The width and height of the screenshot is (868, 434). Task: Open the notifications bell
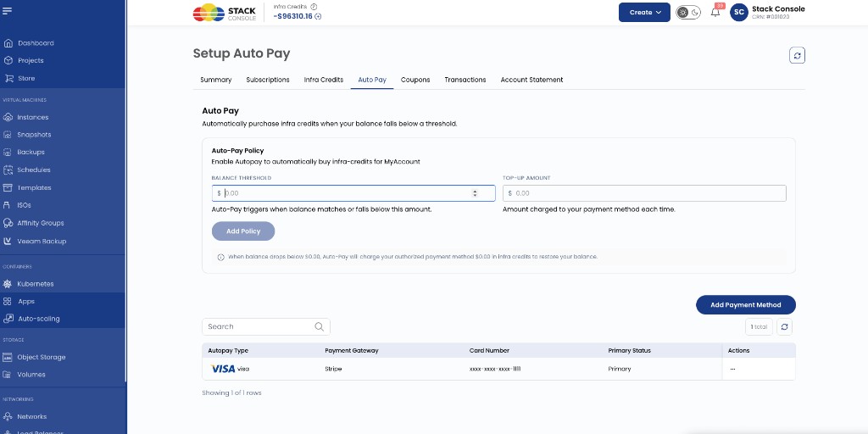715,12
